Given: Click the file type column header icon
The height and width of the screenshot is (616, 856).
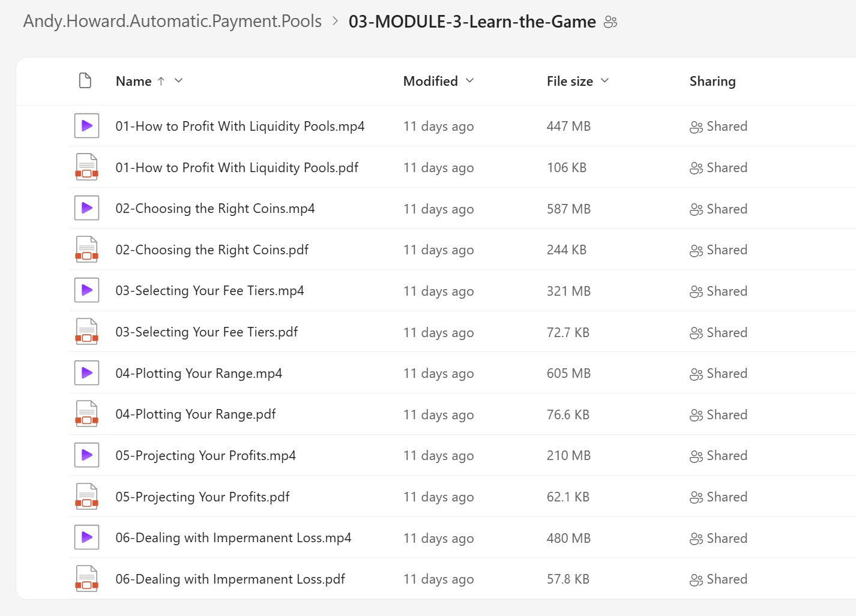Looking at the screenshot, I should click(x=85, y=80).
